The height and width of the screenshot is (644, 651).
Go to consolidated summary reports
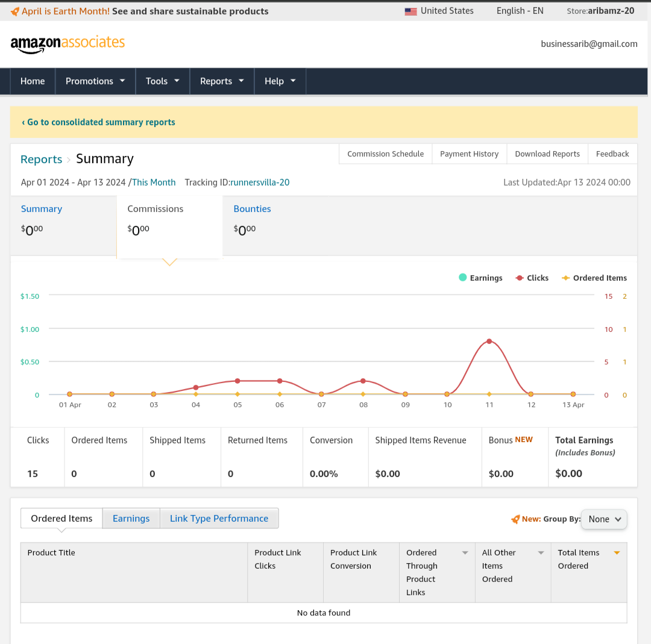point(98,122)
